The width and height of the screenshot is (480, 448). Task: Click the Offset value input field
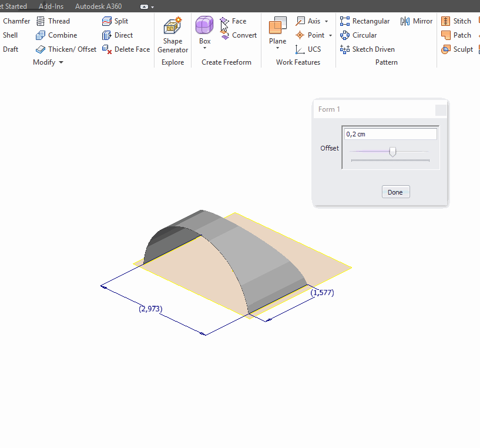point(390,133)
